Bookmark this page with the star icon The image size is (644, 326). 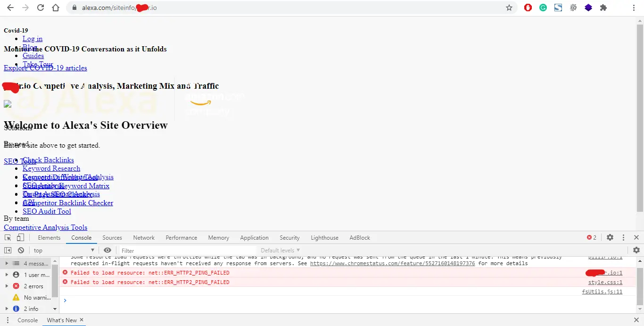(509, 8)
